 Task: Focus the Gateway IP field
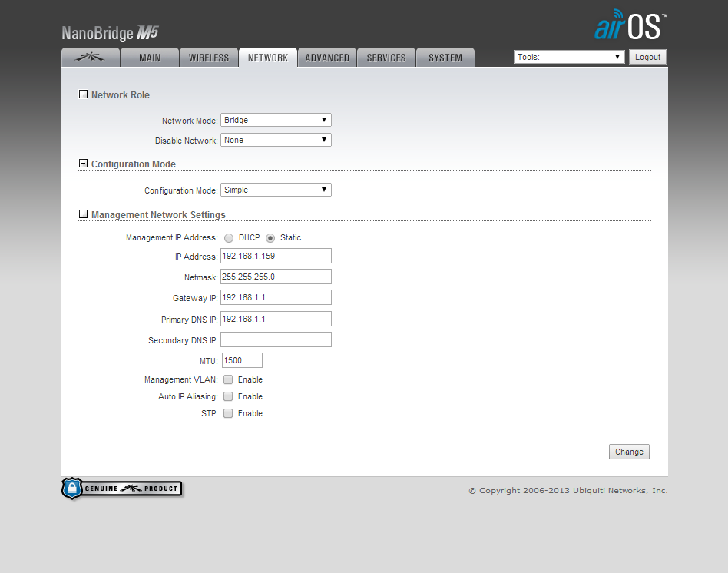coord(276,298)
